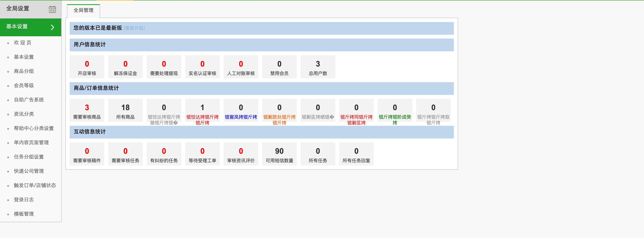Screen dimensions: 644x238
Task: Click the 全局设置 sidebar header
Action: click(x=30, y=9)
